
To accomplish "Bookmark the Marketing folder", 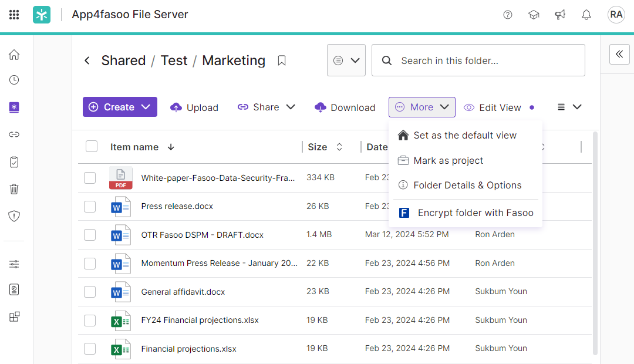I will 282,60.
